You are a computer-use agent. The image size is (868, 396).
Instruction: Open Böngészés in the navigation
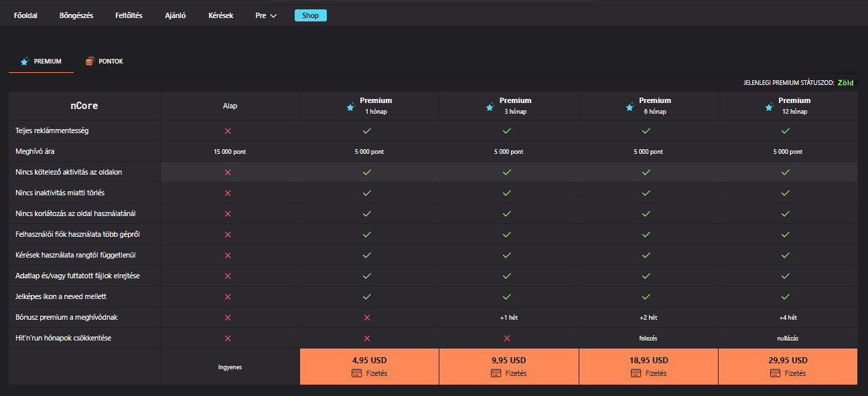(x=76, y=15)
